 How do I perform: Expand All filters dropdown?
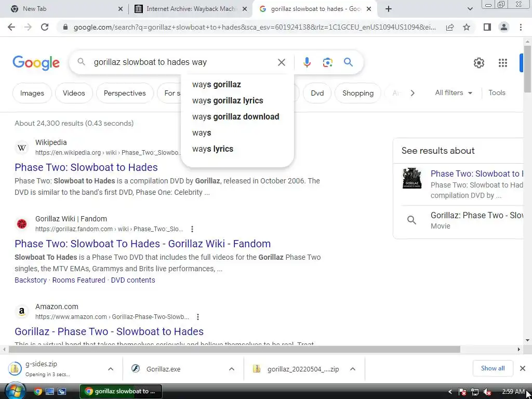click(454, 92)
